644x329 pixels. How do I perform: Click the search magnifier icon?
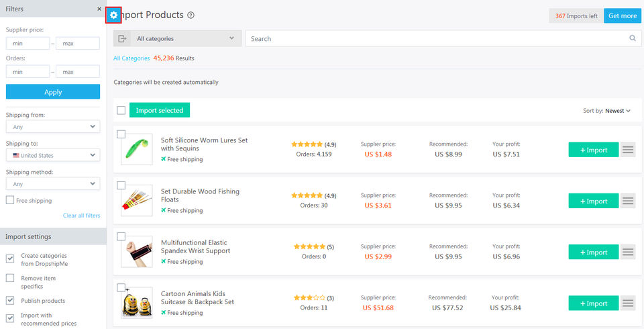632,38
